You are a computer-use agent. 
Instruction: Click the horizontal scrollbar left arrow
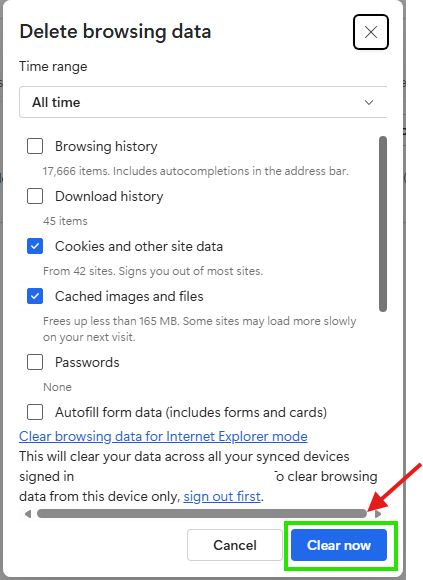[x=28, y=514]
